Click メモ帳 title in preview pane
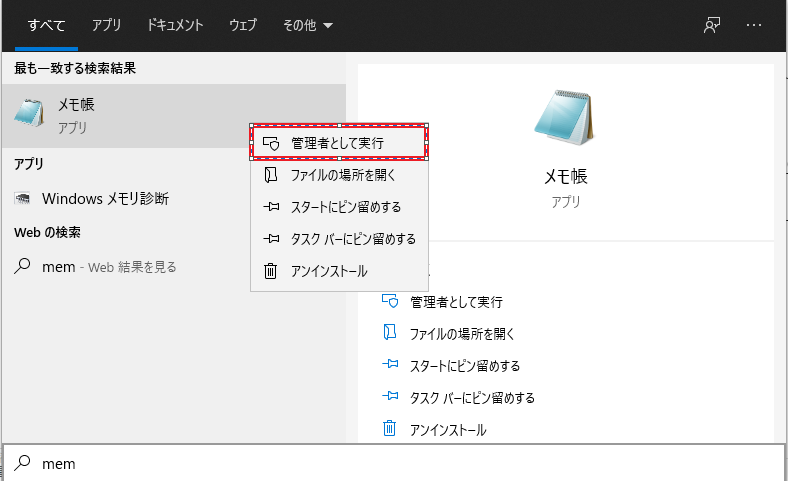This screenshot has width=788, height=481. [x=565, y=176]
